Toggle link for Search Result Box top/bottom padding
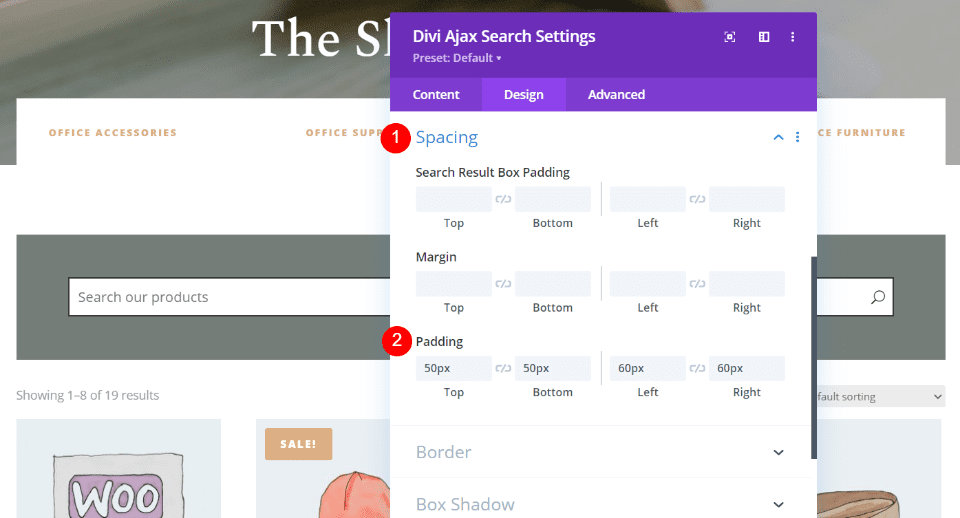 503,200
